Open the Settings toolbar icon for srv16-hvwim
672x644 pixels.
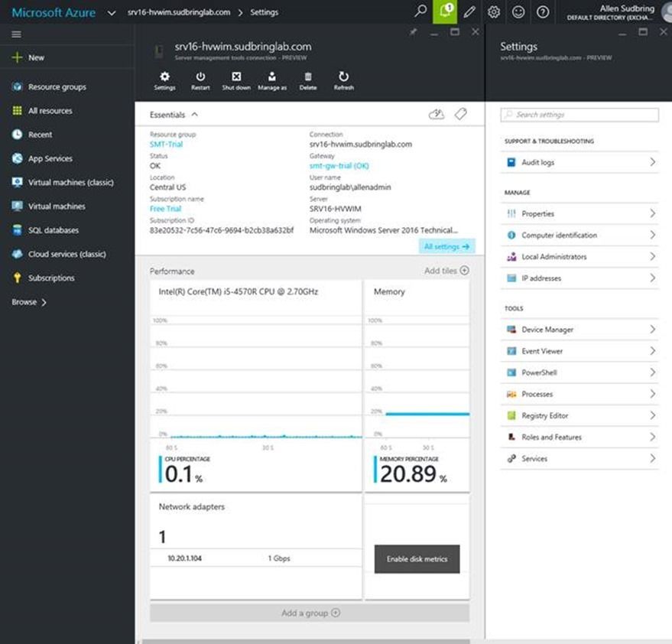coord(164,76)
